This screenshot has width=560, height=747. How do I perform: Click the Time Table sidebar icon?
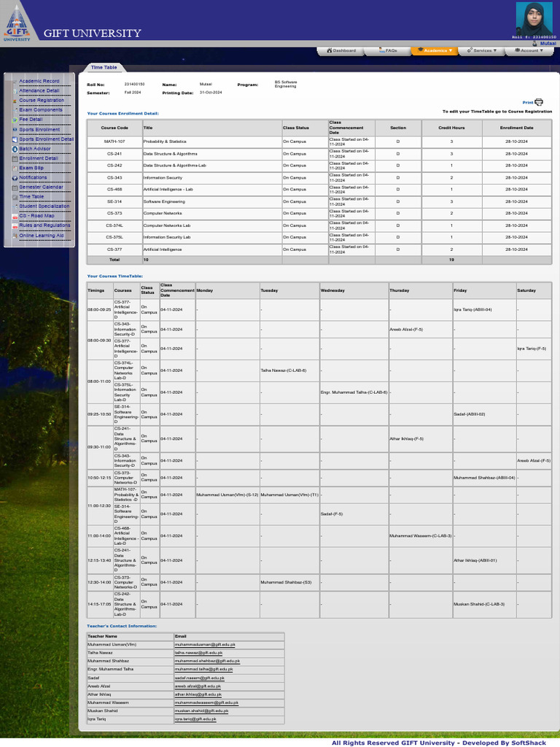tap(15, 197)
